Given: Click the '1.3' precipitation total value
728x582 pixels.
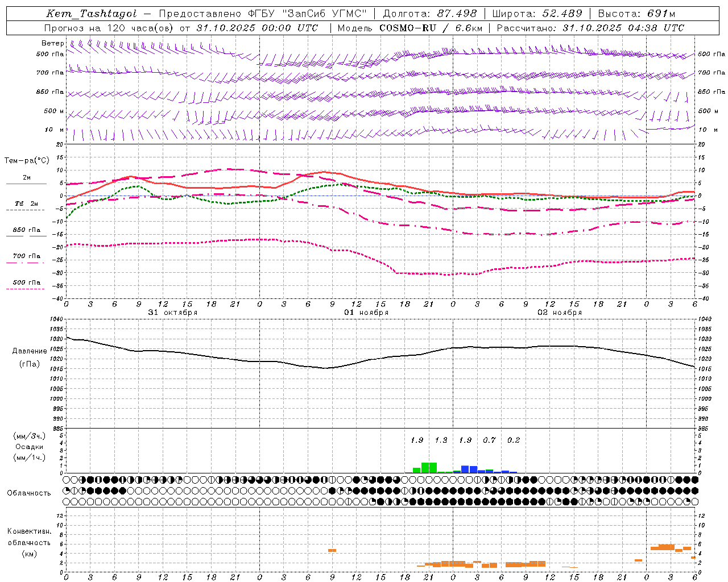Looking at the screenshot, I should point(441,440).
